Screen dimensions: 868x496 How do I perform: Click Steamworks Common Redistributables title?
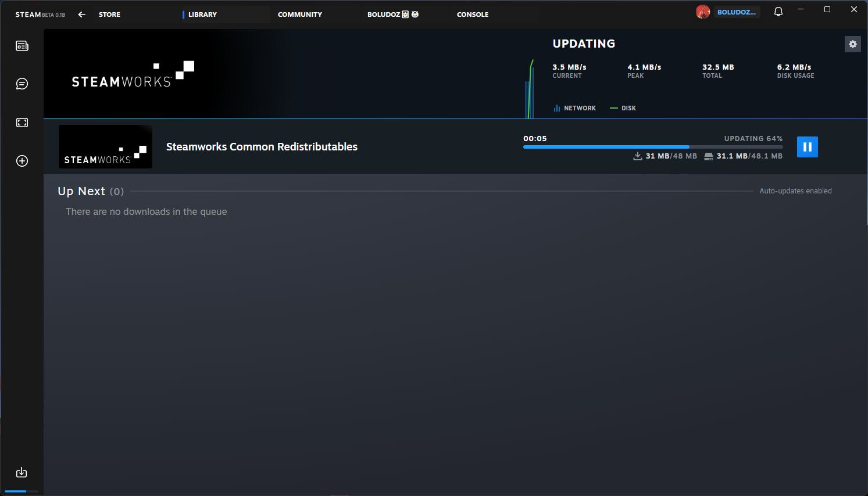pos(262,147)
